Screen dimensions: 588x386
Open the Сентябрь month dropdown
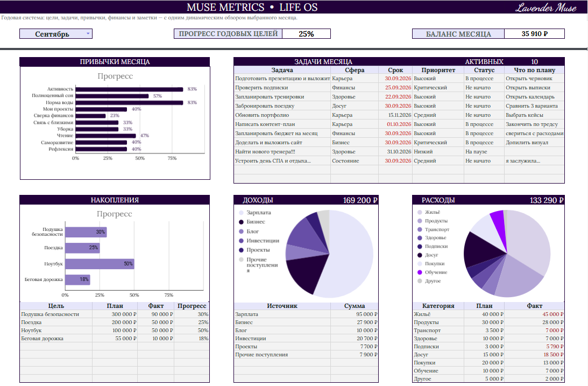[56, 34]
